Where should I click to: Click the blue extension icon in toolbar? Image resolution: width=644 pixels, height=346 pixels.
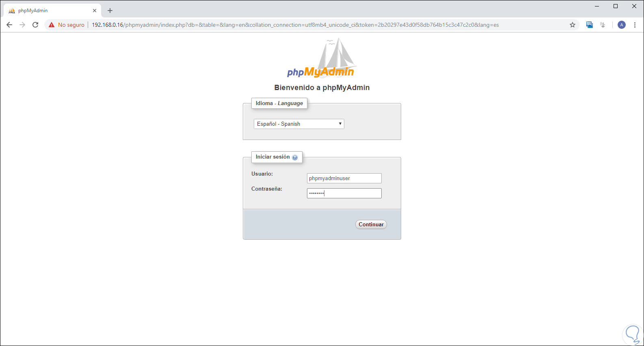tap(590, 25)
